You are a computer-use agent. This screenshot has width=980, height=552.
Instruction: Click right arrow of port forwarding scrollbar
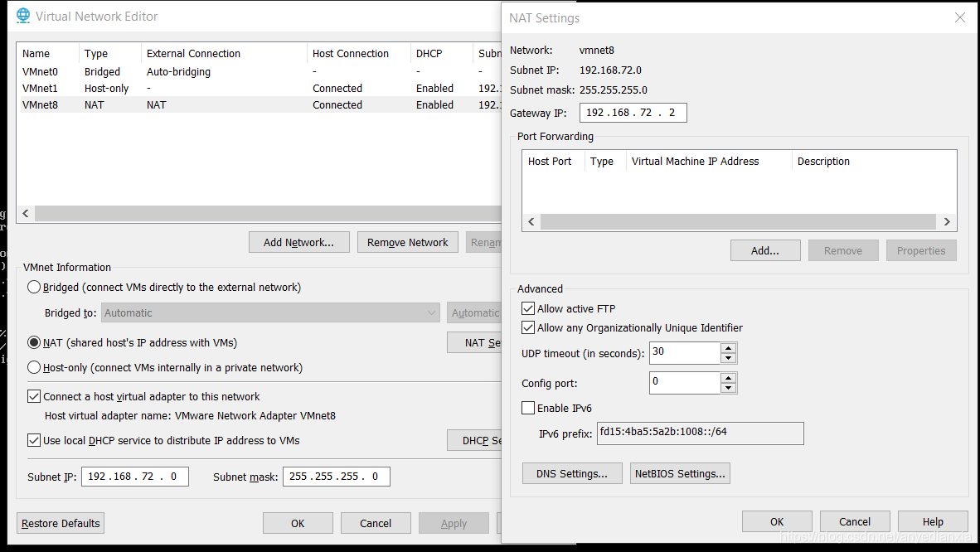947,222
